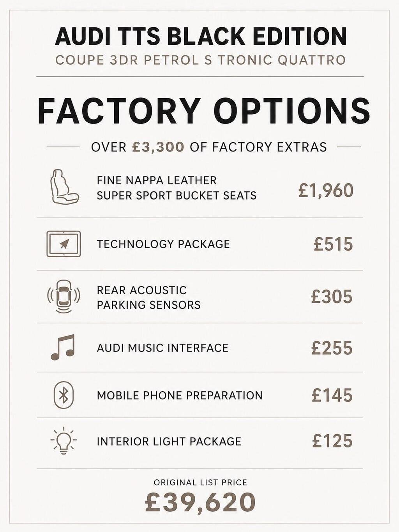Viewport: 399px width, 532px height.
Task: Click the light bulb icon
Action: tap(64, 441)
